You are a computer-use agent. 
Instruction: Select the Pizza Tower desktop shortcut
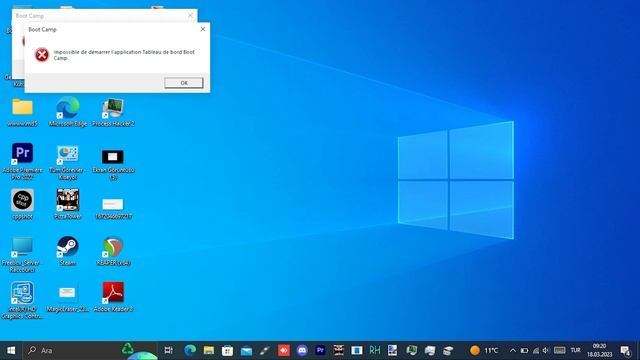[x=68, y=204]
